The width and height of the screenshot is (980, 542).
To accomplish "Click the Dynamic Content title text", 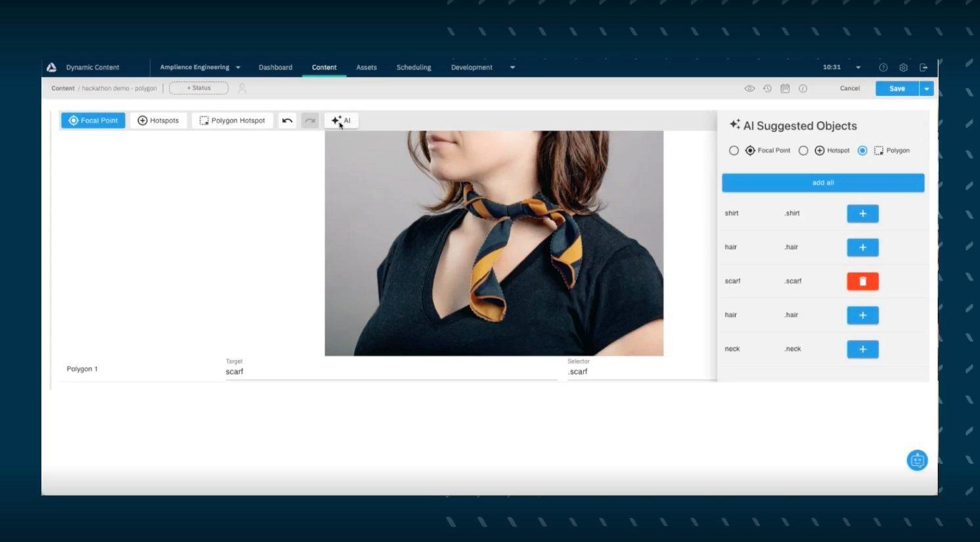I will click(x=93, y=67).
